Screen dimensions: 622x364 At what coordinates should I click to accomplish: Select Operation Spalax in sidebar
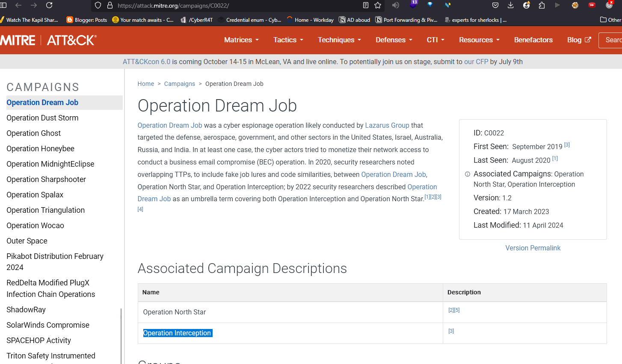(x=35, y=195)
